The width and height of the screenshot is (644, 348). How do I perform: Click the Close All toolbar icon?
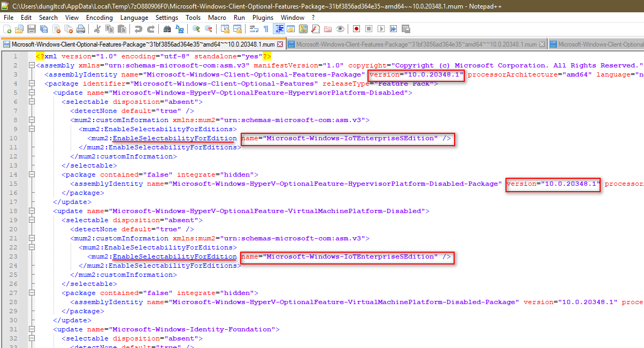[69, 28]
